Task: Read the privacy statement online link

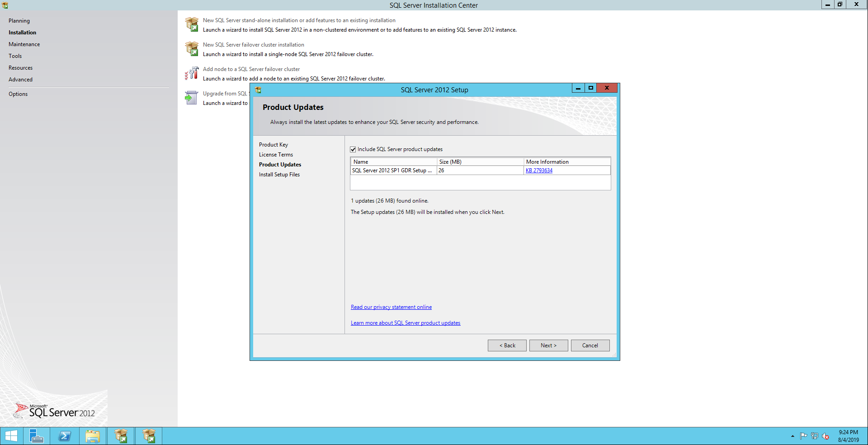Action: click(x=391, y=307)
